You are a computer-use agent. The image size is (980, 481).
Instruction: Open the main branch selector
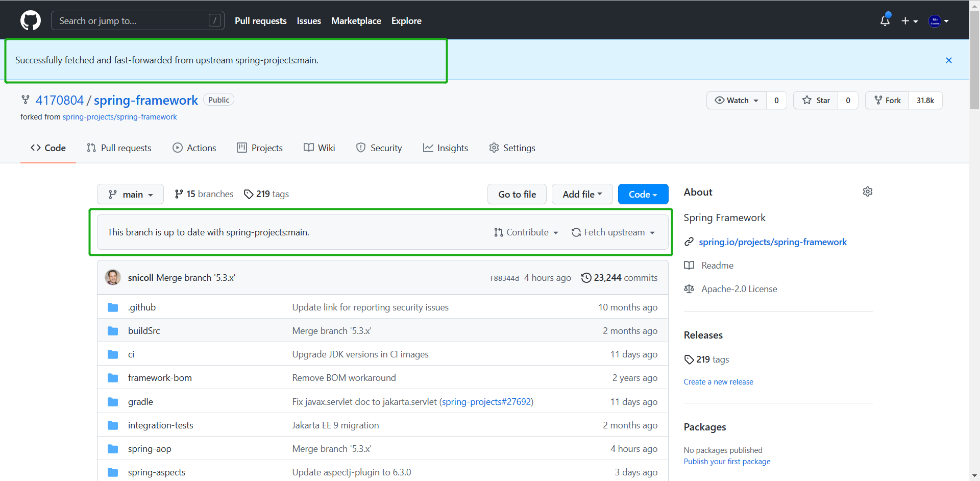point(130,194)
